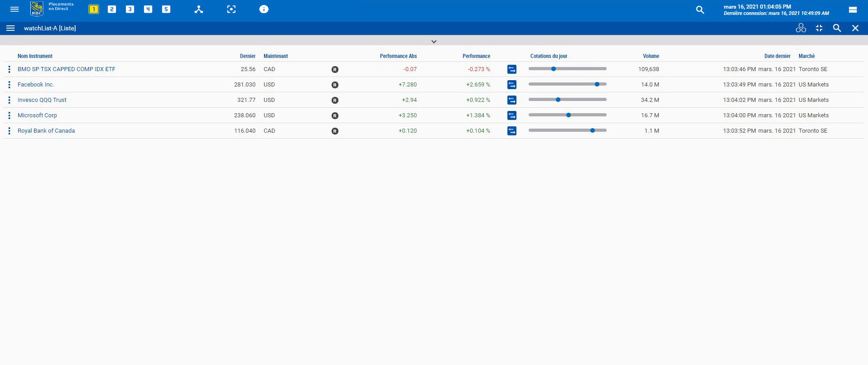This screenshot has height=365, width=868.
Task: Click the day range slider on Royal Bank row
Action: pos(568,130)
